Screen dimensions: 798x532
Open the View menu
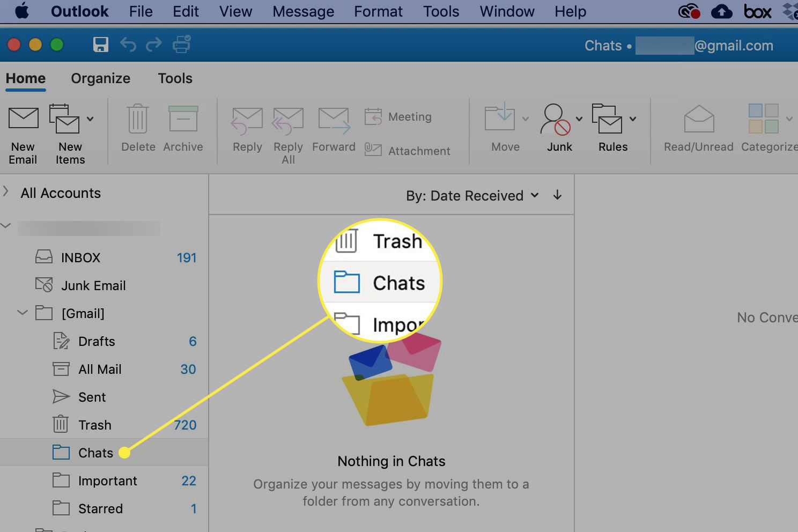coord(236,11)
